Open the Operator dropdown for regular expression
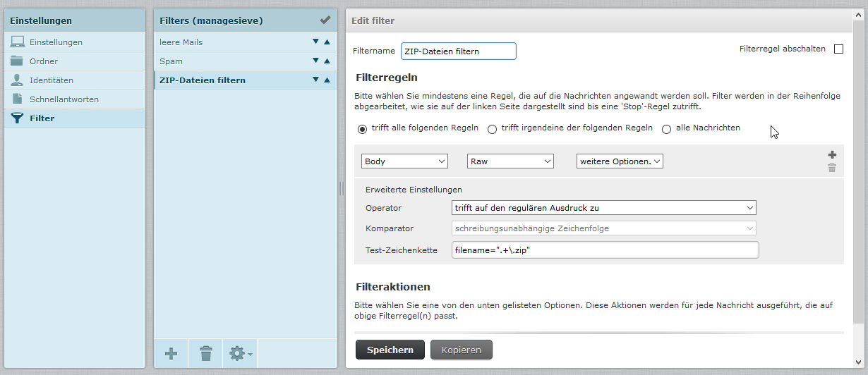This screenshot has width=868, height=375. click(x=603, y=208)
